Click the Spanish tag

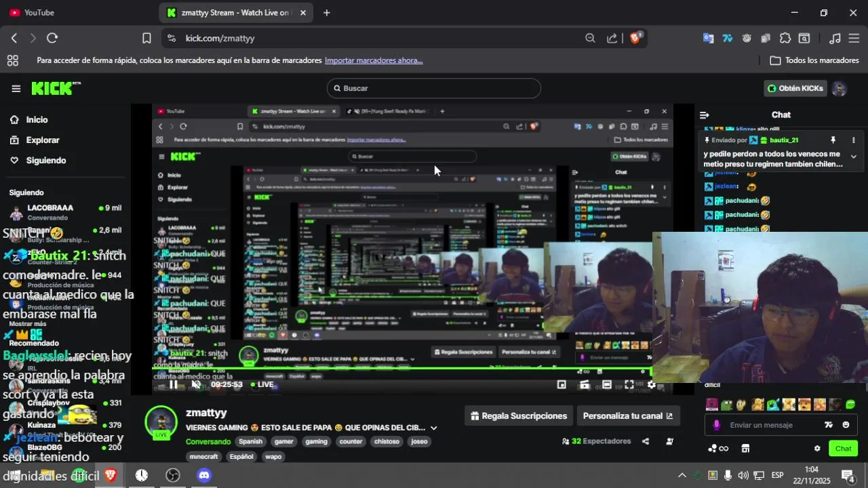tap(250, 441)
